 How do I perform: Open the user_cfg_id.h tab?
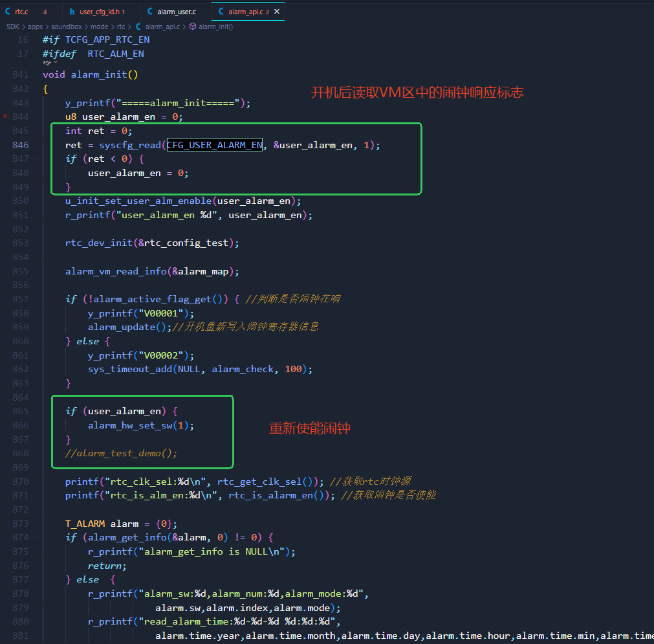101,12
